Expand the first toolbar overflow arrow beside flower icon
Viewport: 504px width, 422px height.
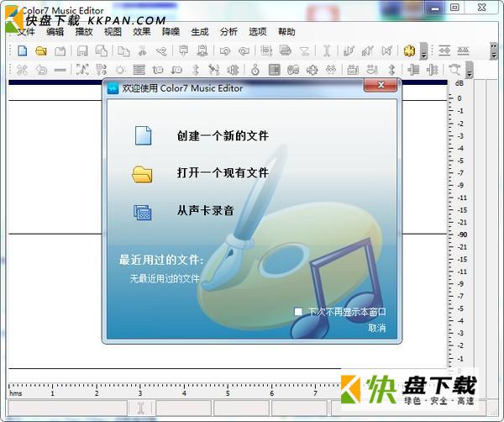point(424,51)
